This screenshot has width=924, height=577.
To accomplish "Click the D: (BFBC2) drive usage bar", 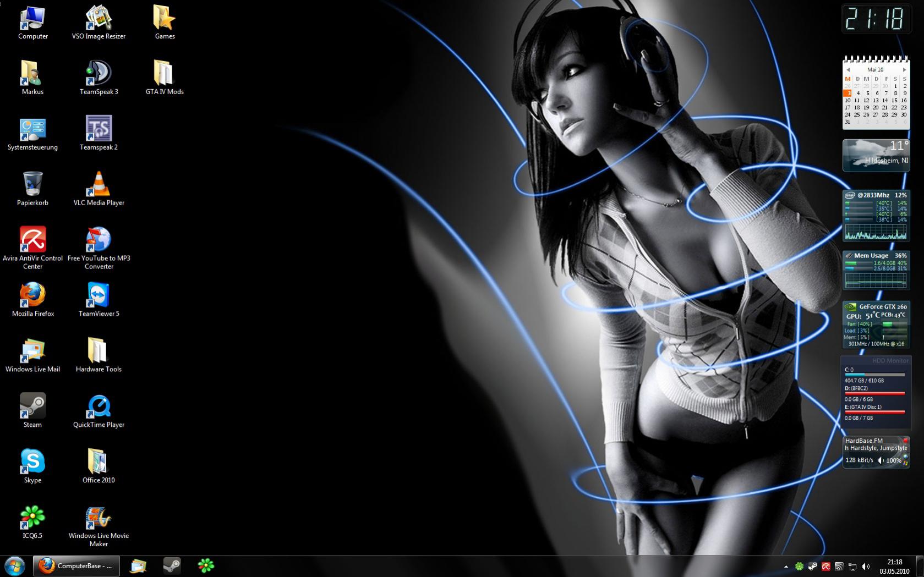I will click(874, 393).
